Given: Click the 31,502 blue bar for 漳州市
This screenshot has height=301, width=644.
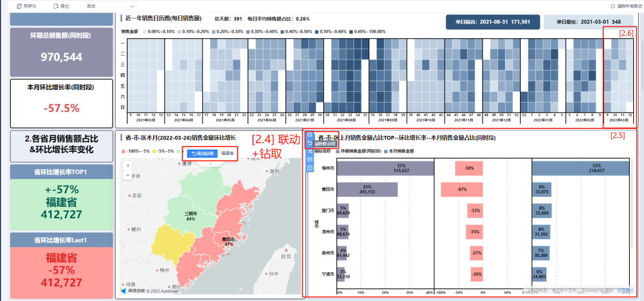Looking at the screenshot, I should (541, 231).
